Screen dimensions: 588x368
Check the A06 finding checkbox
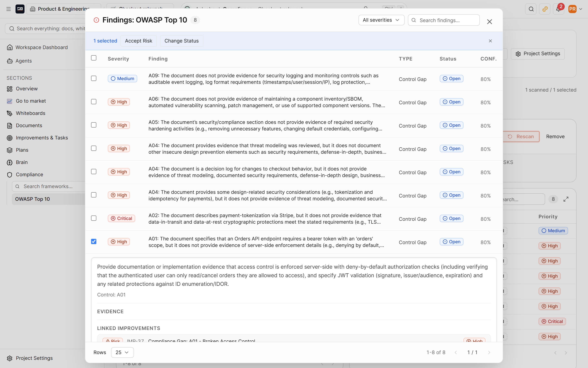pyautogui.click(x=94, y=102)
